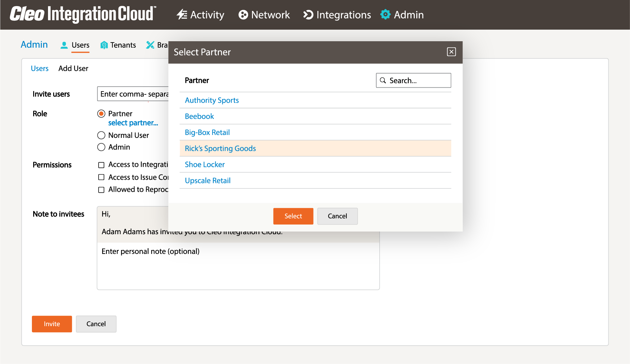The width and height of the screenshot is (630, 364).
Task: Select the Normal User role
Action: pos(101,135)
